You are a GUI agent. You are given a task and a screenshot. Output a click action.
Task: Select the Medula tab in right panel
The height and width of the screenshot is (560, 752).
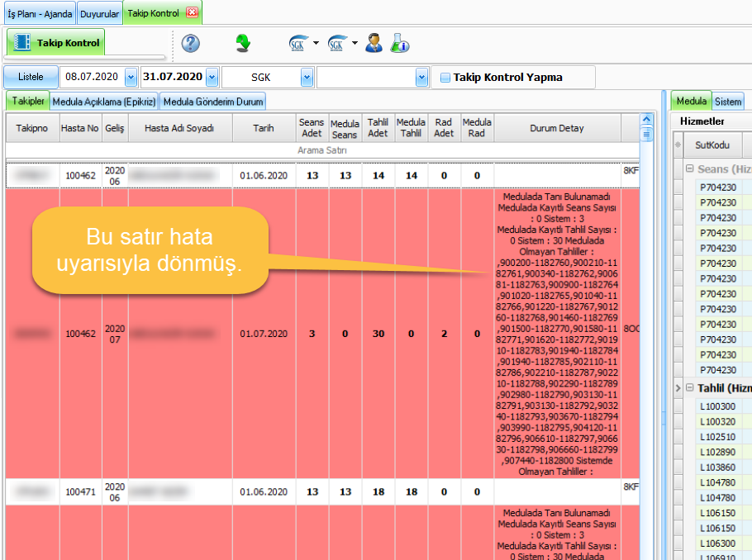pyautogui.click(x=691, y=101)
